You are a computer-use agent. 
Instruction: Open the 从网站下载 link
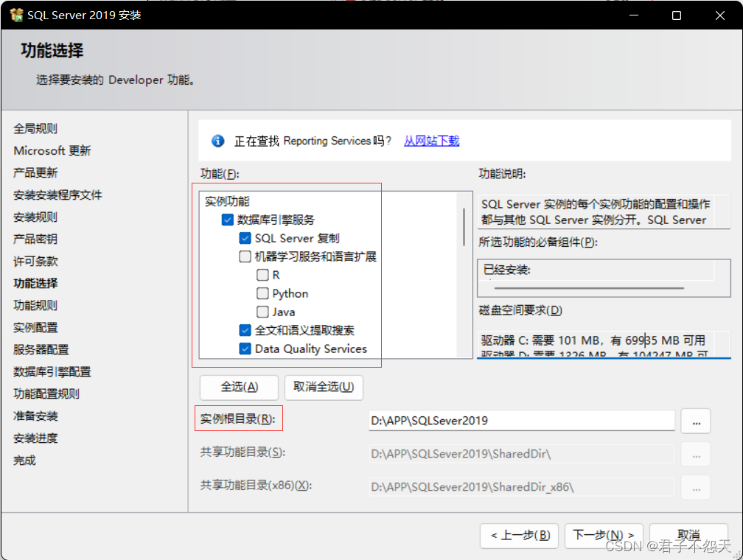pos(432,141)
